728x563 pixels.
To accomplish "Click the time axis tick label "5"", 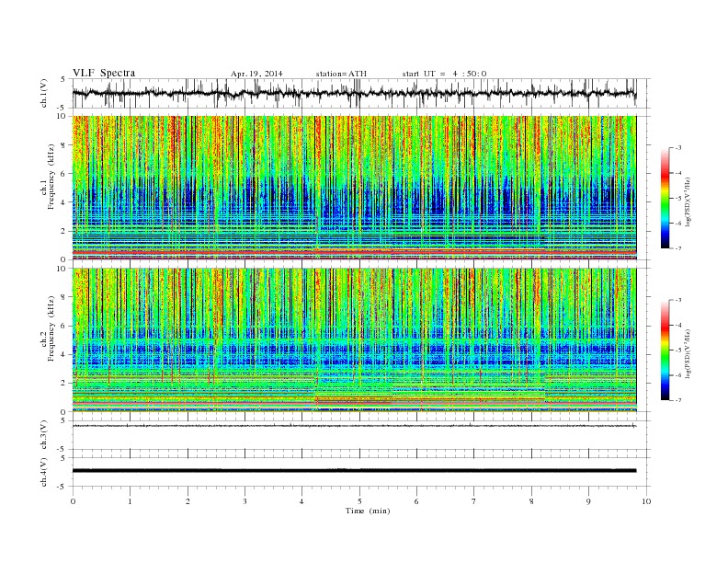I will pos(359,501).
